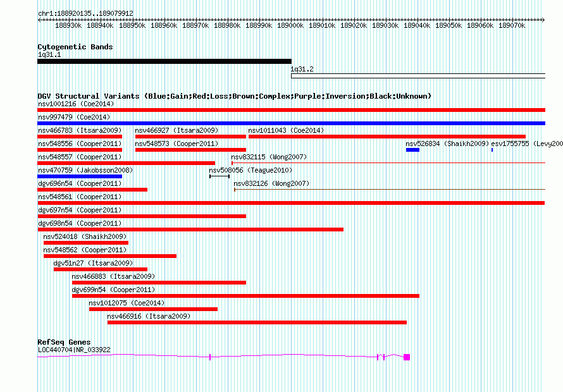Click the DGV Structural Variants track title
The height and width of the screenshot is (392, 563).
[234, 96]
